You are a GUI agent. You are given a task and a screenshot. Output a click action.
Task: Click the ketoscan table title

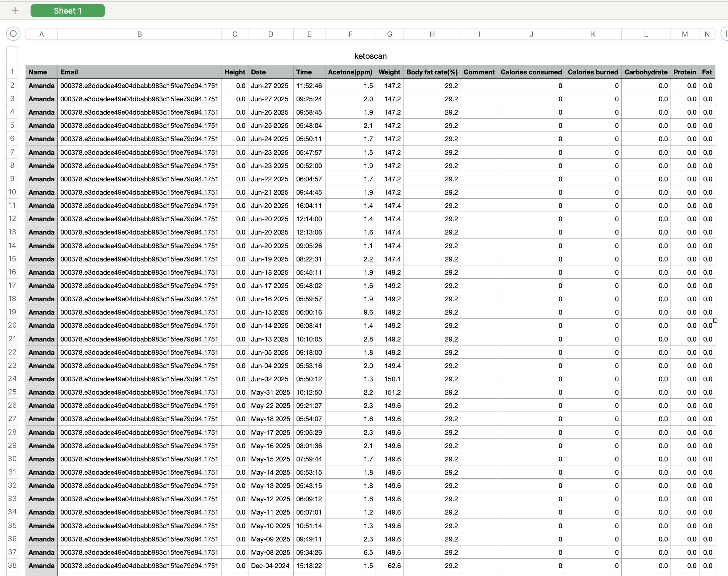[x=370, y=56]
